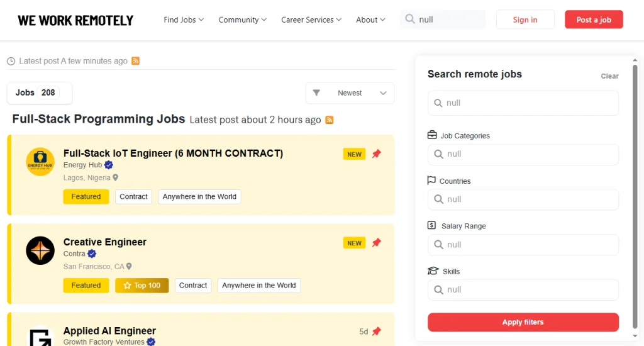
Task: Click the Growth Factory Ventures logo
Action: point(40,337)
